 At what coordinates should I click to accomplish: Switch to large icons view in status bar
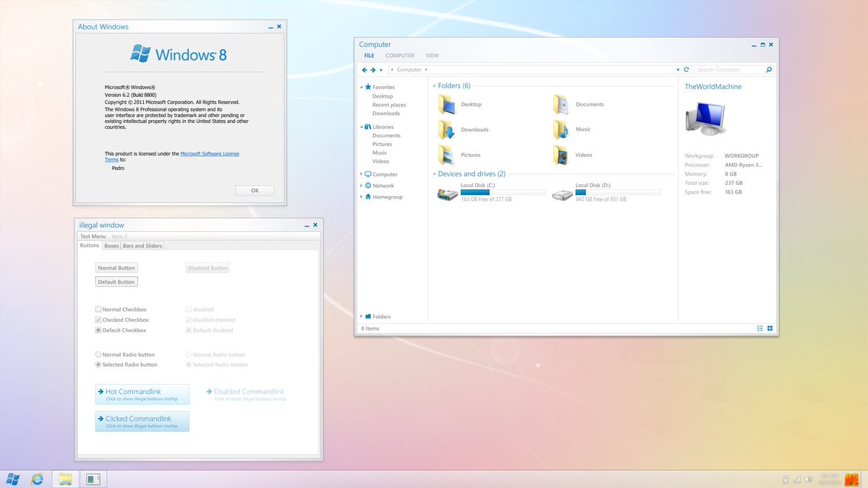tap(770, 328)
